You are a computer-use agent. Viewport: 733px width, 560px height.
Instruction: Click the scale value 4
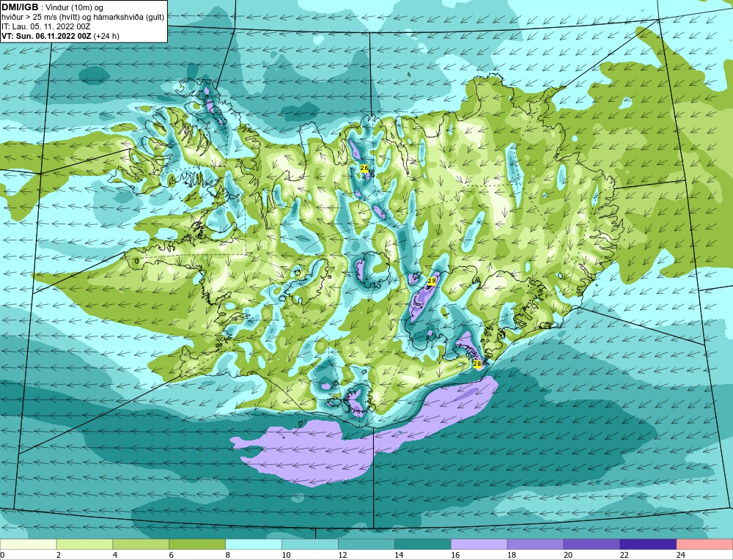point(115,555)
